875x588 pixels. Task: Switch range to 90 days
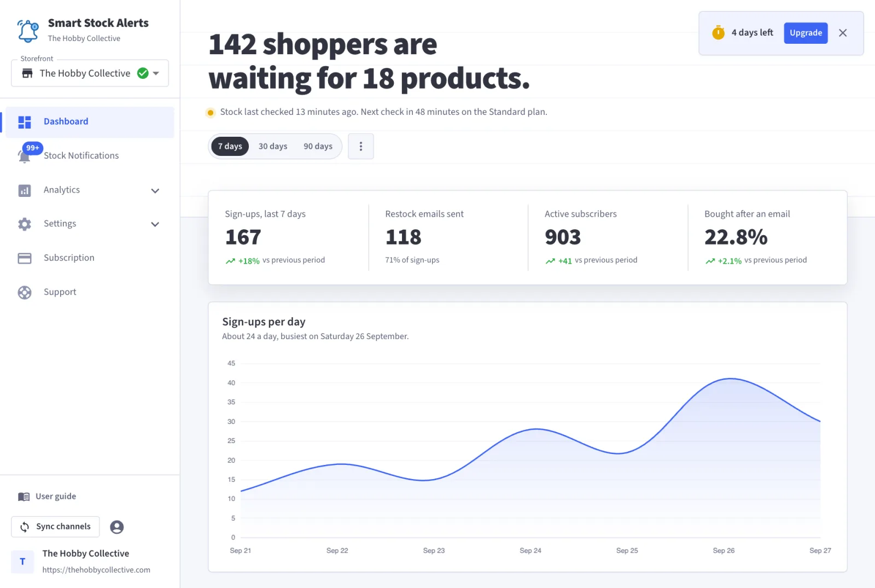point(318,147)
